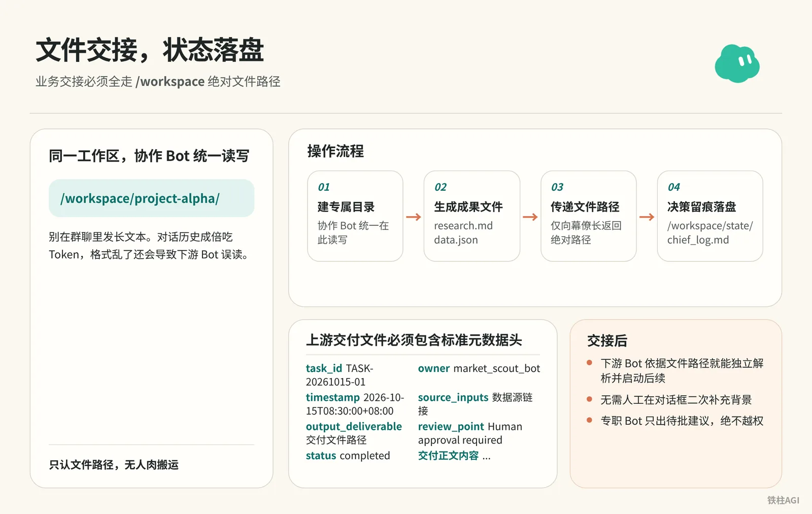Screen dimensions: 812x514
Task: Open step 01 建专属目录 card
Action: pos(355,216)
